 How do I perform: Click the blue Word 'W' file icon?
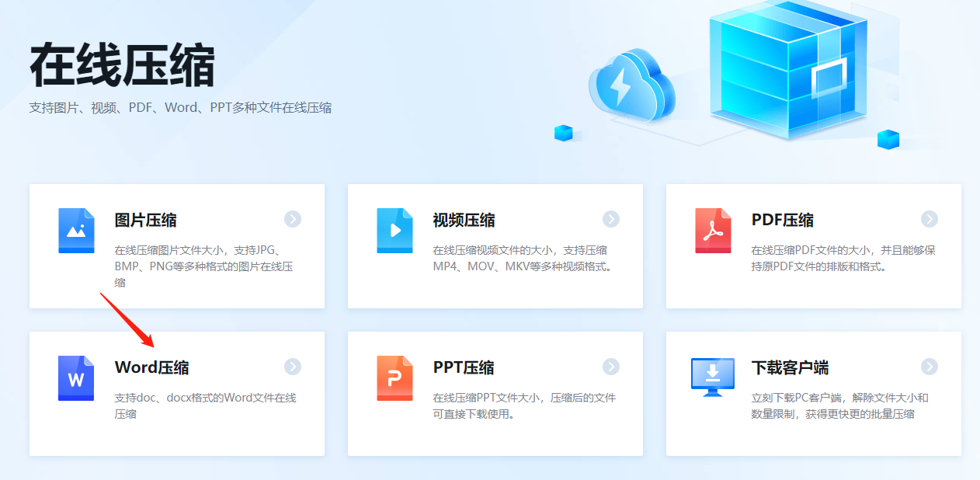click(x=76, y=378)
